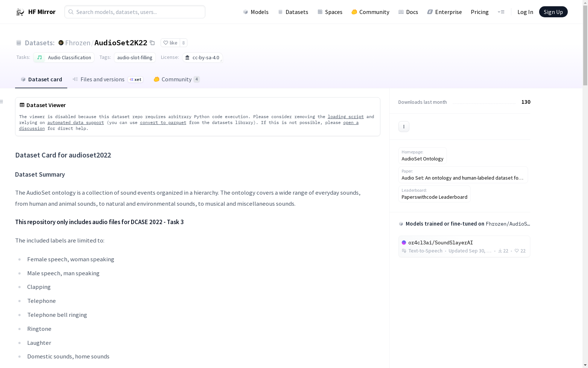Click the Downloads last month count 130
The width and height of the screenshot is (588, 368).
(x=526, y=102)
